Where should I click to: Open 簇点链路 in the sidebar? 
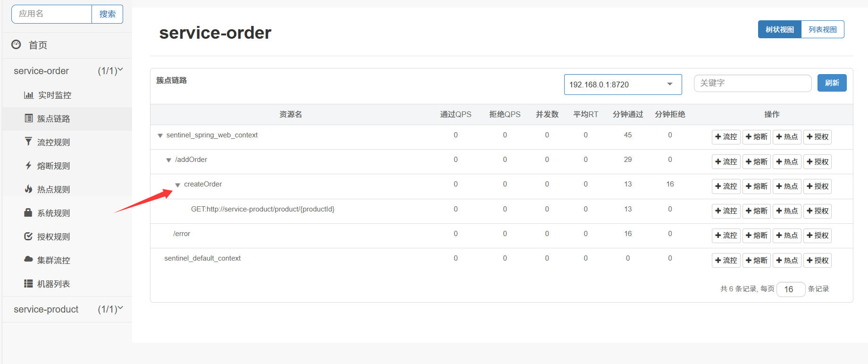click(53, 119)
